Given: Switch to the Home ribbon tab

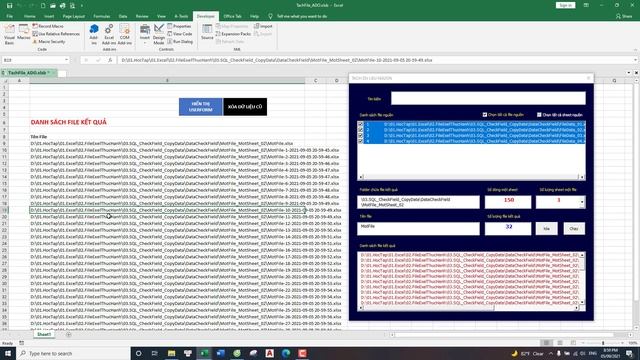Looking at the screenshot, I should (29, 16).
